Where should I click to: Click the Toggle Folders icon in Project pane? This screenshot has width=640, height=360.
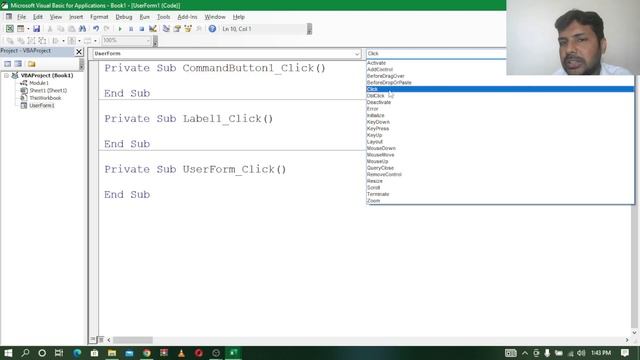click(32, 64)
